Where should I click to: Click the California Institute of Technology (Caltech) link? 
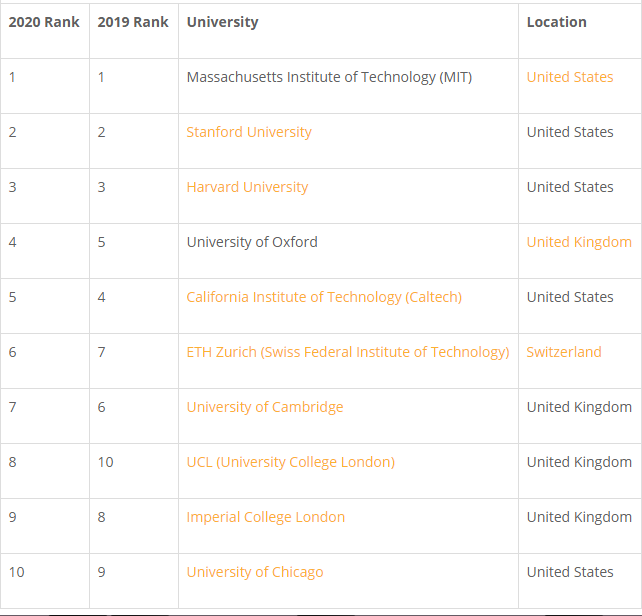coord(324,297)
